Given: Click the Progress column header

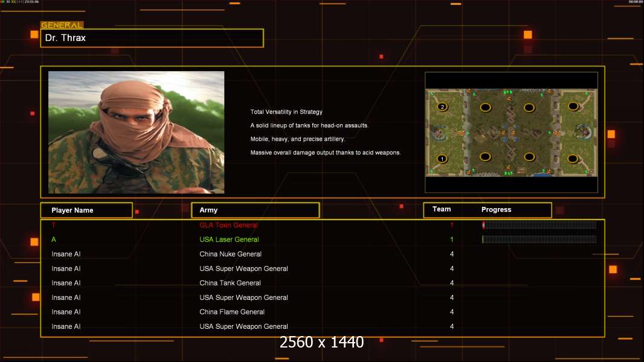Looking at the screenshot, I should coord(496,209).
